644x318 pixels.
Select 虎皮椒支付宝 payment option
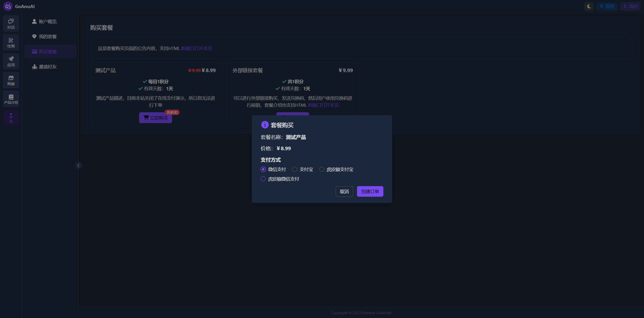[322, 169]
